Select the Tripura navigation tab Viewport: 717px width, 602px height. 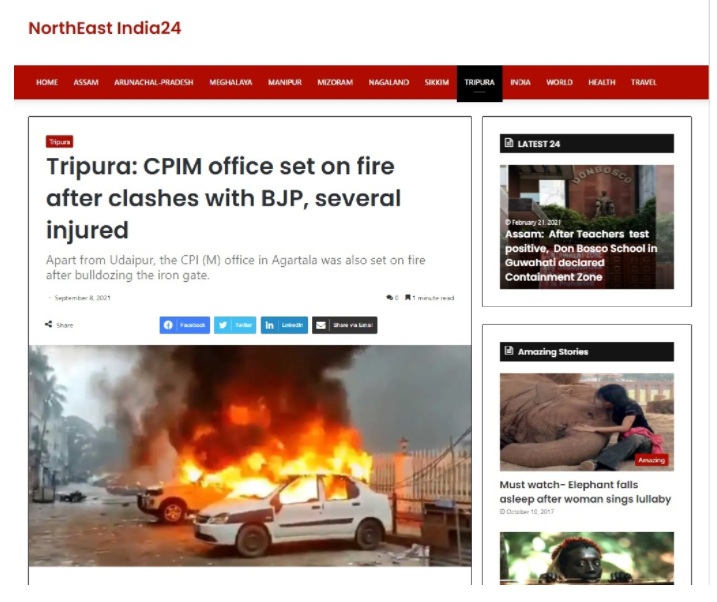pyautogui.click(x=479, y=83)
